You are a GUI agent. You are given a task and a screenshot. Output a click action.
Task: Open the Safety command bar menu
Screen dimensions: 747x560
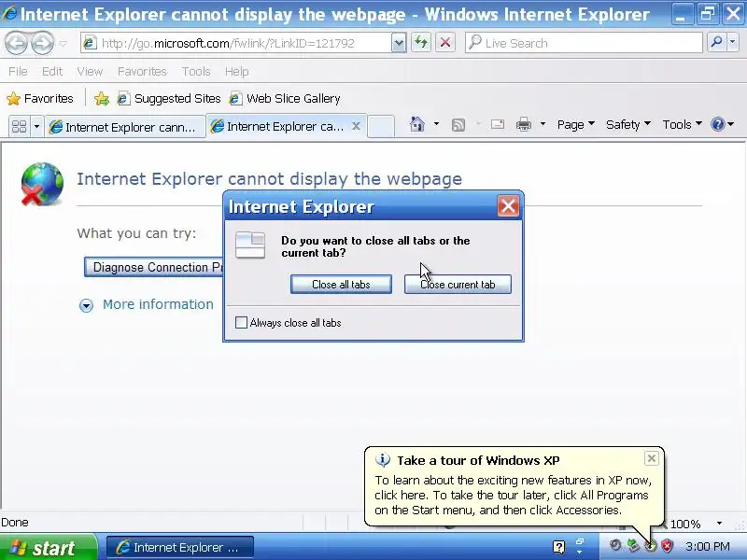pyautogui.click(x=627, y=125)
